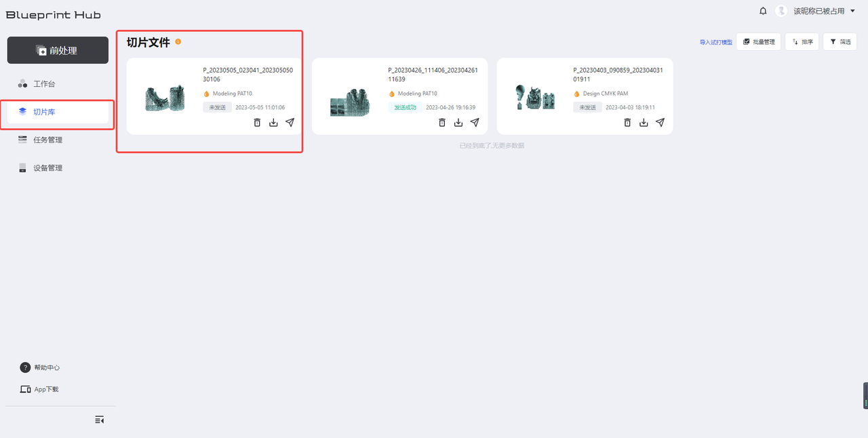The height and width of the screenshot is (438, 868).
Task: Click App下载 link
Action: (x=40, y=389)
